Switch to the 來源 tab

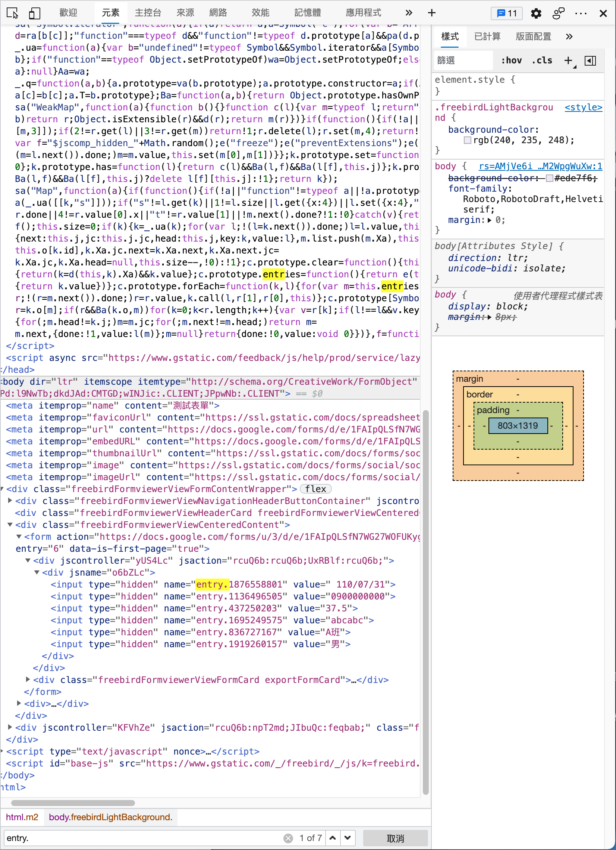point(185,13)
